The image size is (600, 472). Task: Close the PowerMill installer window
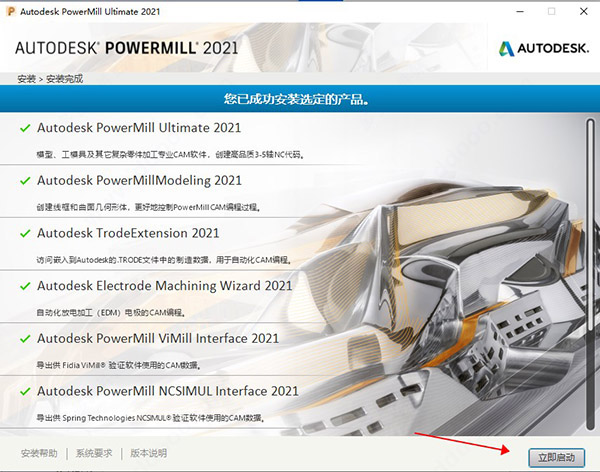coord(579,11)
